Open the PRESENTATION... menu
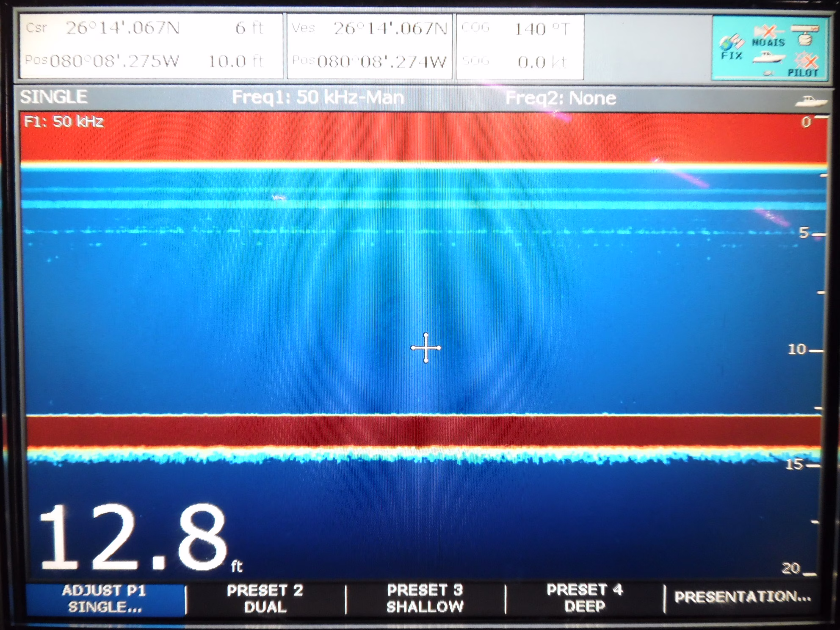Image resolution: width=840 pixels, height=630 pixels. pyautogui.click(x=742, y=597)
